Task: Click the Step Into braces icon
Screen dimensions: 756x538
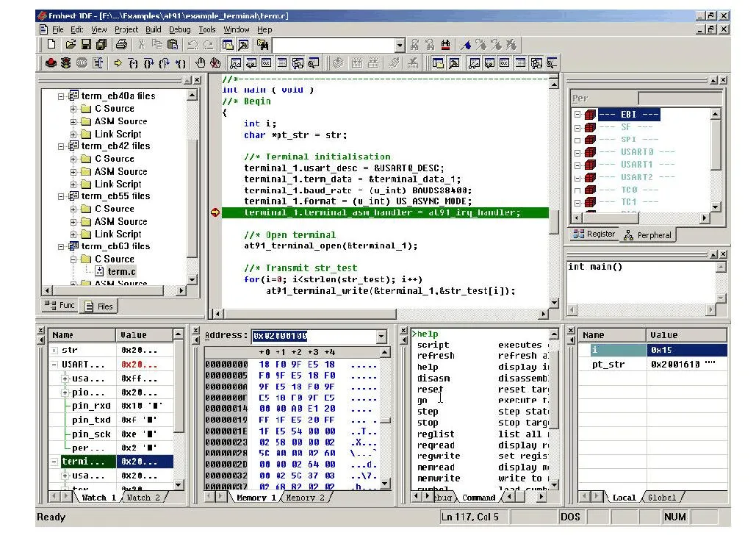Action: [x=134, y=62]
